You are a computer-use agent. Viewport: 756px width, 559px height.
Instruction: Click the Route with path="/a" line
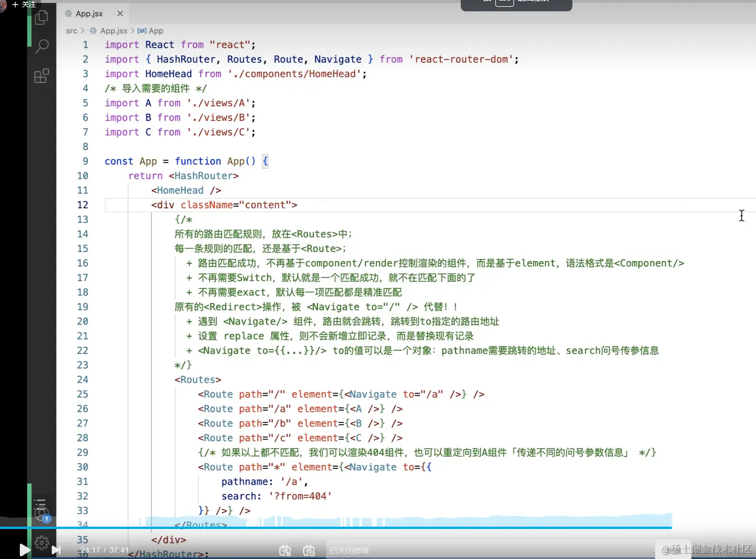point(300,409)
